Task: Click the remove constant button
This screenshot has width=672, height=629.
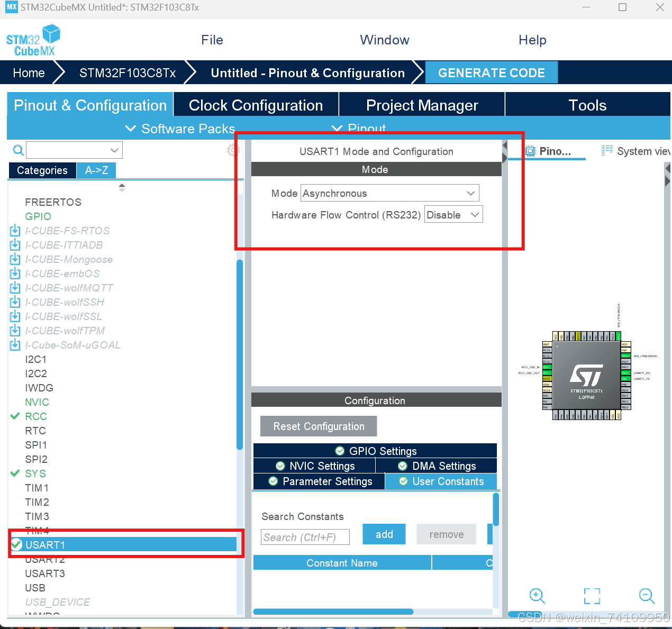Action: pyautogui.click(x=446, y=534)
